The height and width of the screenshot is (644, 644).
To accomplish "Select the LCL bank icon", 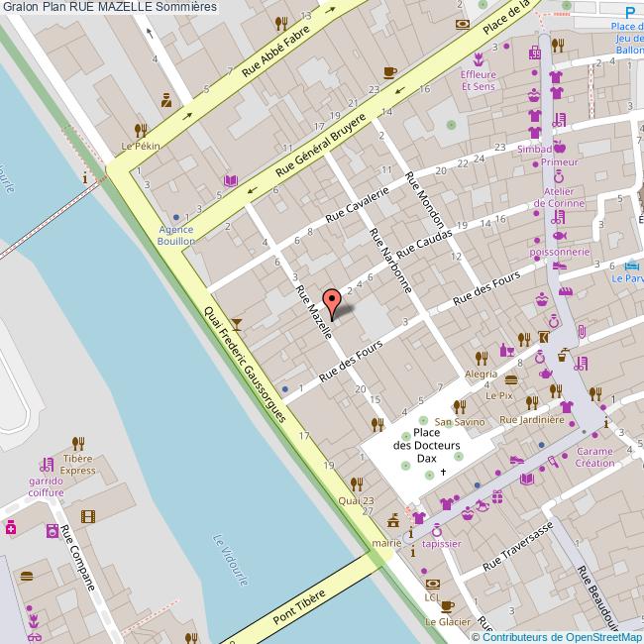I will click(x=432, y=584).
